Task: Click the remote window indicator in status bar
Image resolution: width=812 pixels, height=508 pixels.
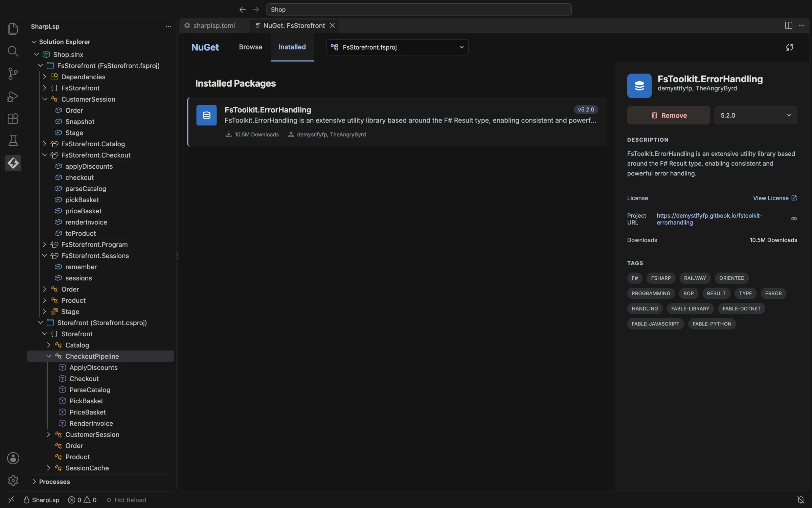Action: [11, 500]
